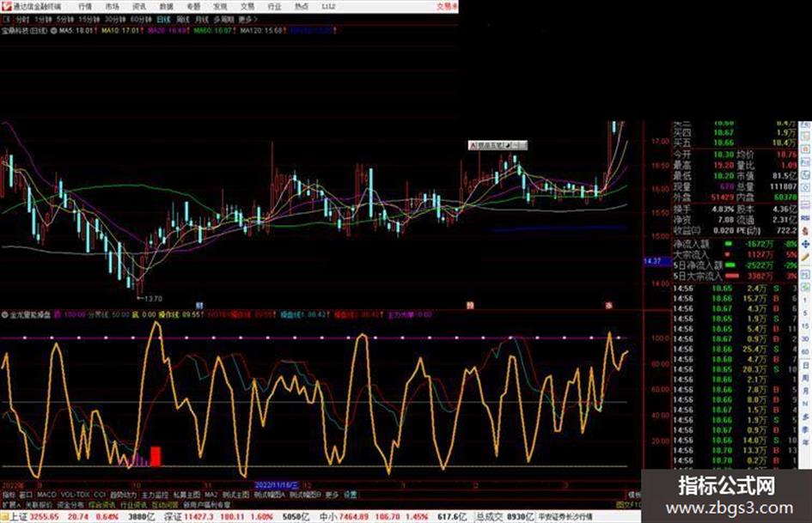The width and height of the screenshot is (812, 523).
Task: Expand the 扩展 panel toggle
Action: (x=11, y=504)
